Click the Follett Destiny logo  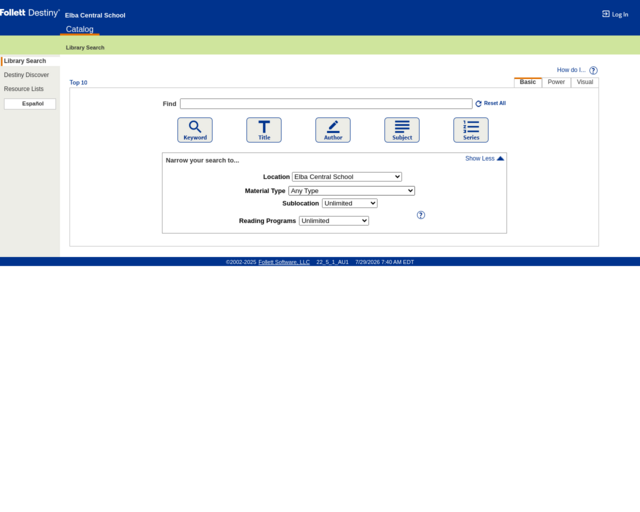(29, 13)
